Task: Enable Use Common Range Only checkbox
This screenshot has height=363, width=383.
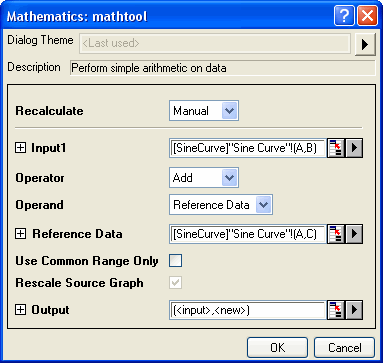Action: [x=176, y=261]
